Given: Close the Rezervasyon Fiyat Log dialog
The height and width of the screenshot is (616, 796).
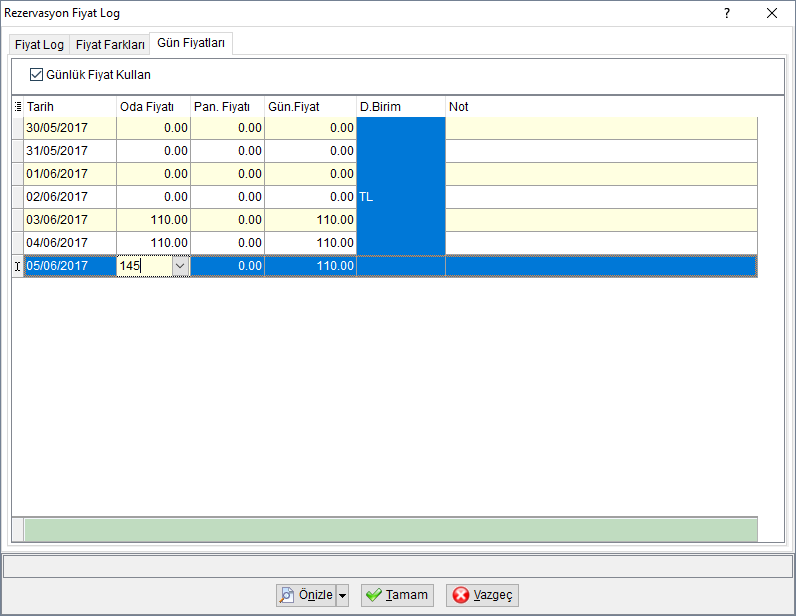Looking at the screenshot, I should point(772,13).
